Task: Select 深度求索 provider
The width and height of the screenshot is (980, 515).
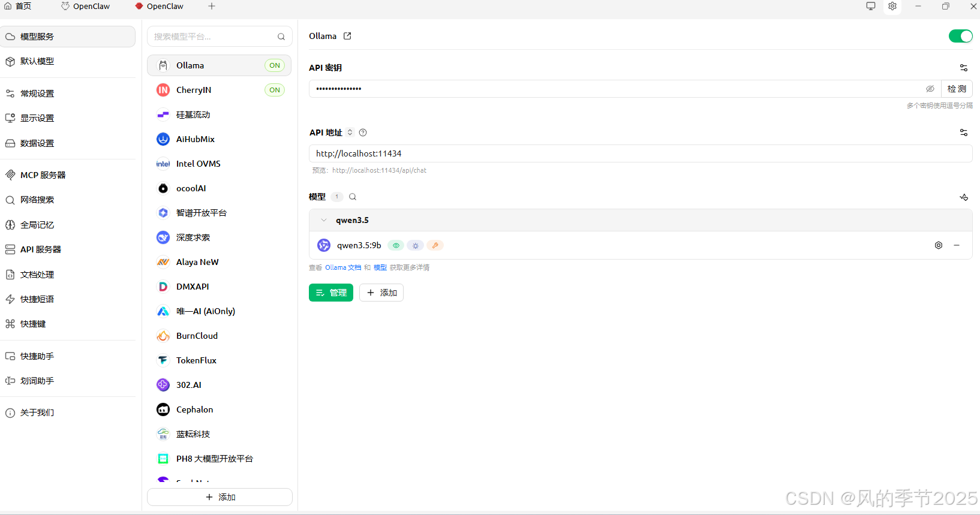Action: (x=219, y=237)
